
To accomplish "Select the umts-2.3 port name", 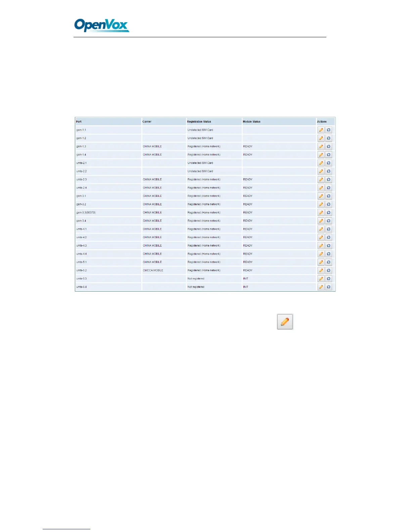I will (x=82, y=179).
